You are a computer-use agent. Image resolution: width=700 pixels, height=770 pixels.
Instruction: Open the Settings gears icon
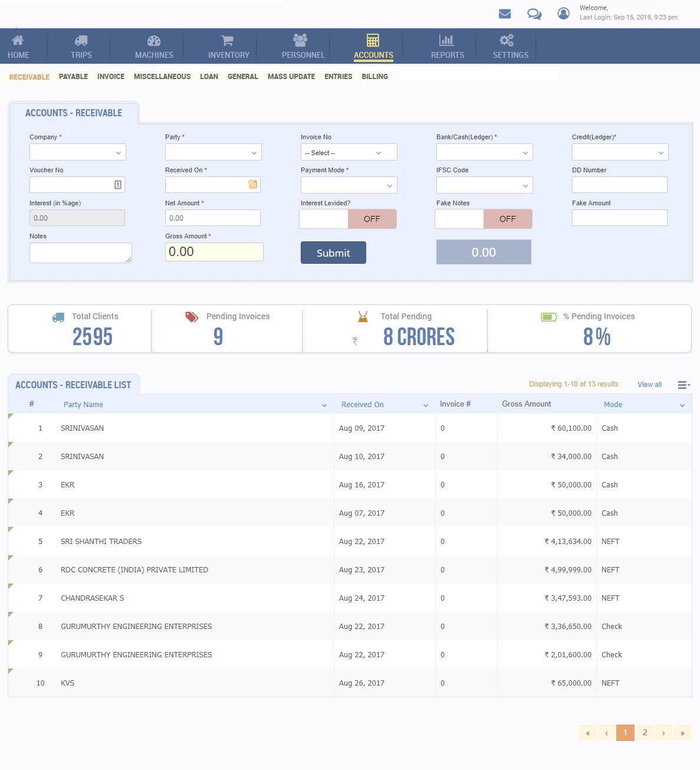[x=507, y=39]
